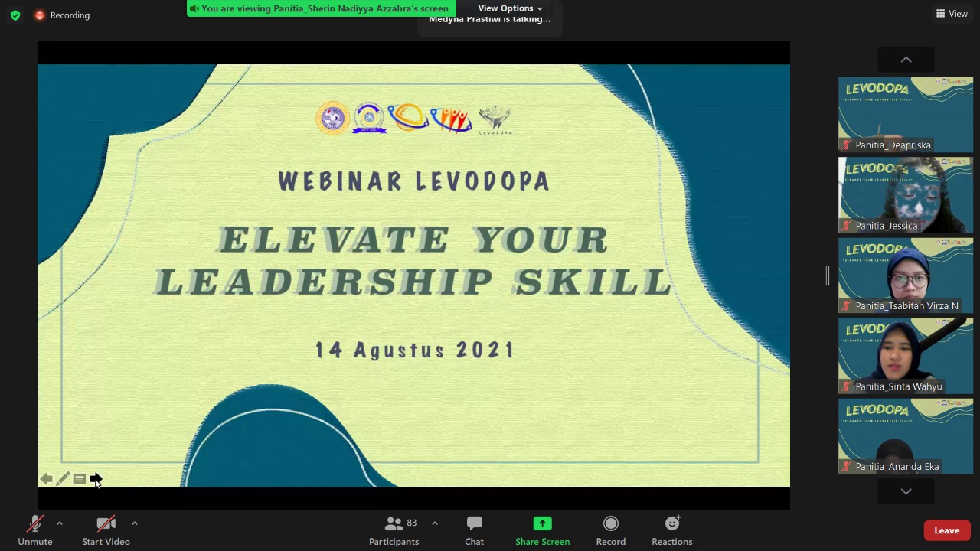Click the "14 Agustus 2021" date text
The width and height of the screenshot is (980, 551).
click(414, 350)
